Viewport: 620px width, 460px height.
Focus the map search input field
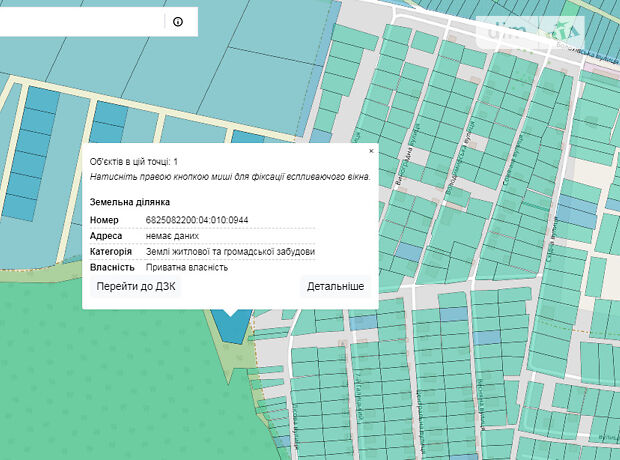[x=81, y=22]
